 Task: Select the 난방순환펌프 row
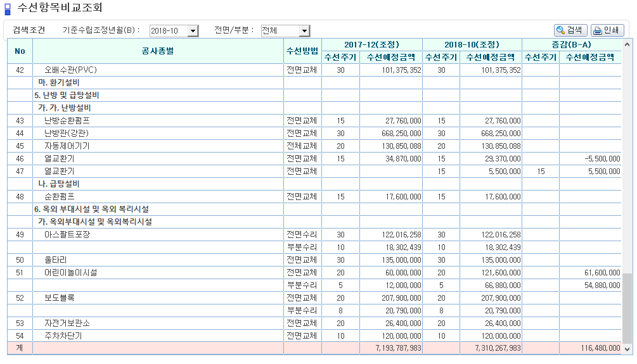pos(314,121)
